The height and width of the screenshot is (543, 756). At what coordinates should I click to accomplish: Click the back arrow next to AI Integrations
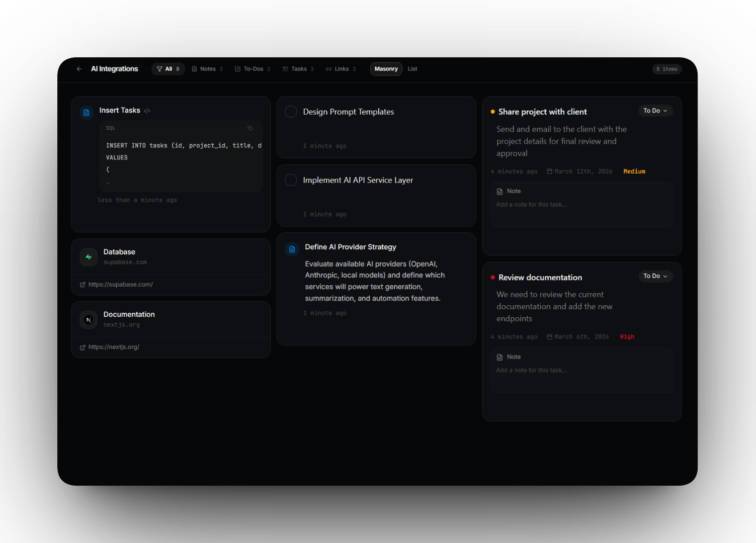point(79,69)
